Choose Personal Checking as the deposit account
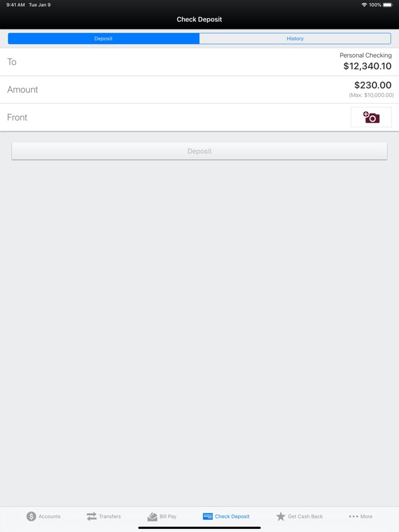Viewport: 399px width, 532px height. [365, 55]
